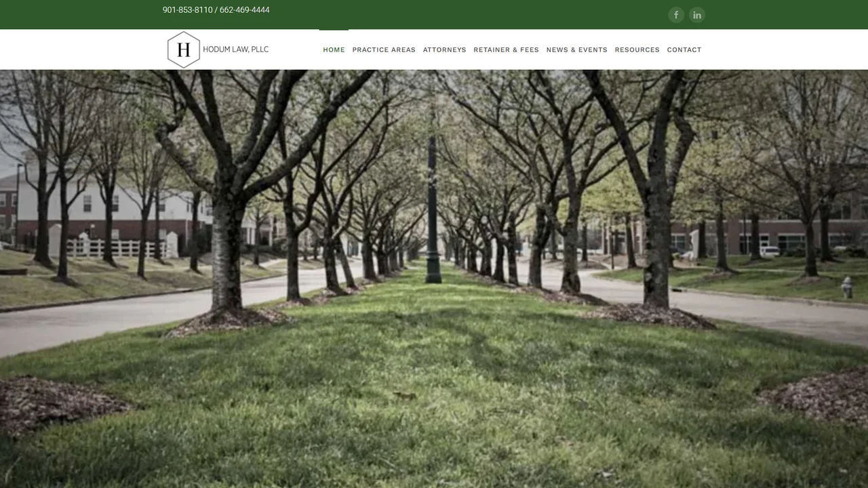This screenshot has height=488, width=868.
Task: Open Retainer & Fees page
Action: tap(507, 49)
